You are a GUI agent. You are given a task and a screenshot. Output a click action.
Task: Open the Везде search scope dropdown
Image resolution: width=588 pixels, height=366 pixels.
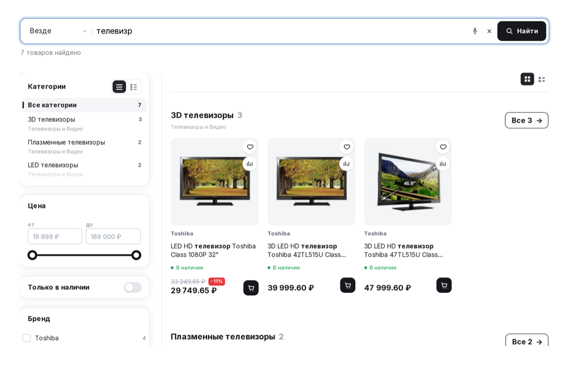(58, 31)
